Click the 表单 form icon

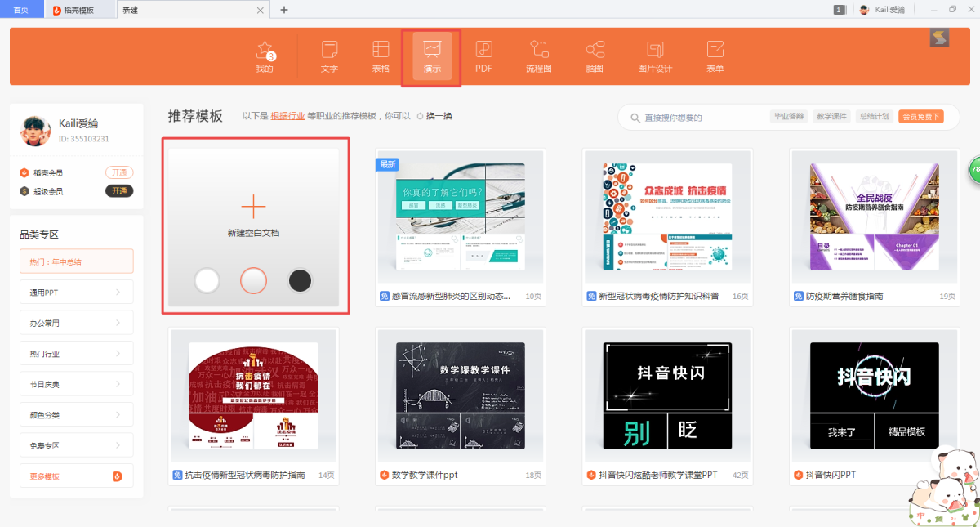715,56
